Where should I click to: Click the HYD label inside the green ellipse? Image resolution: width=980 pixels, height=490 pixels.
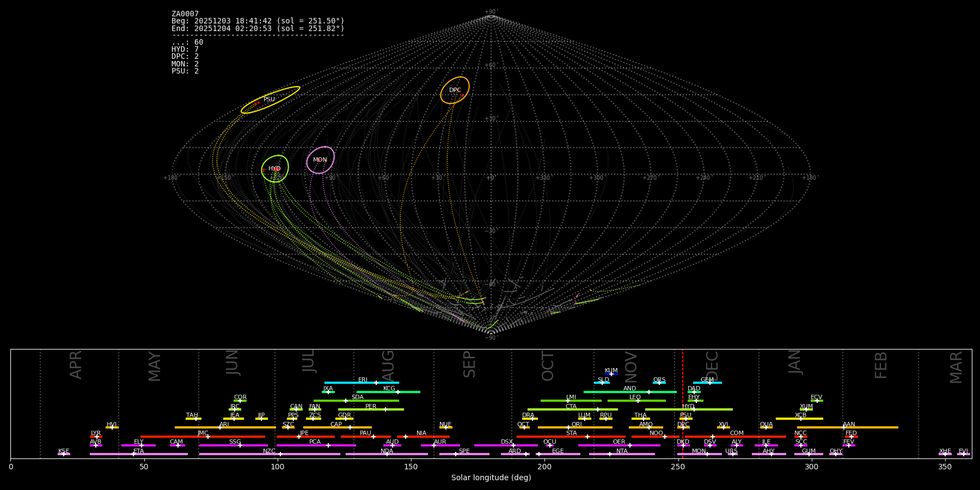[274, 169]
